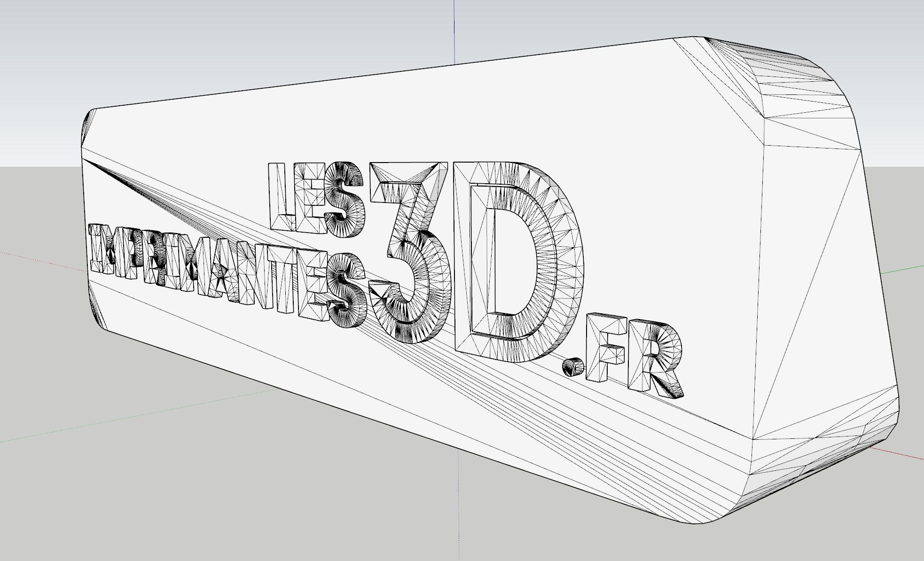
Task: Click the first letter I of IMPRIMANTES
Action: 95,248
